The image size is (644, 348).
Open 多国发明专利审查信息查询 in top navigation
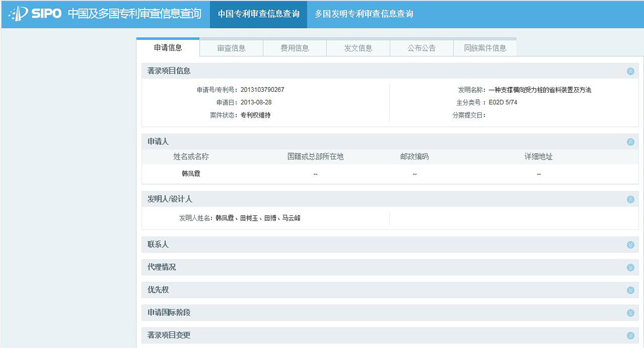click(363, 14)
